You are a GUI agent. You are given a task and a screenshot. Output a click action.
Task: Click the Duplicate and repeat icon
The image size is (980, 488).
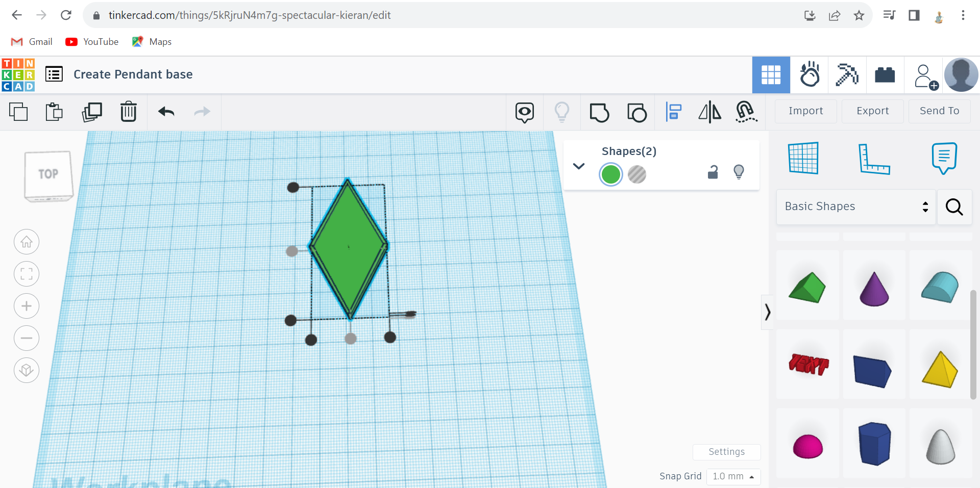coord(92,112)
